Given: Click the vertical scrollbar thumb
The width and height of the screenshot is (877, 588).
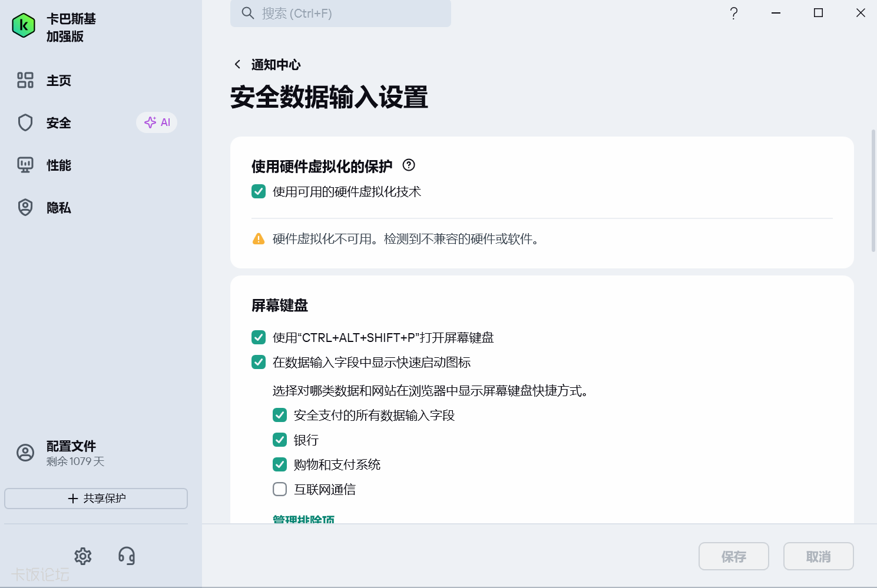Looking at the screenshot, I should pos(873,191).
